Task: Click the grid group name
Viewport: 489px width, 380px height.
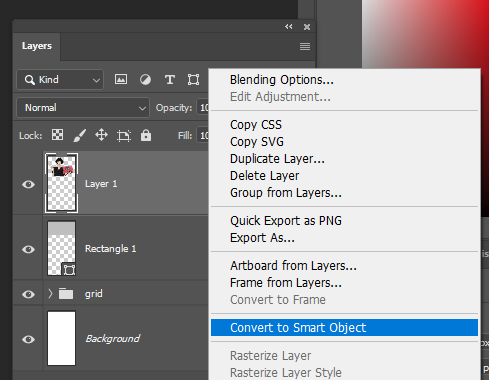Action: (x=93, y=294)
